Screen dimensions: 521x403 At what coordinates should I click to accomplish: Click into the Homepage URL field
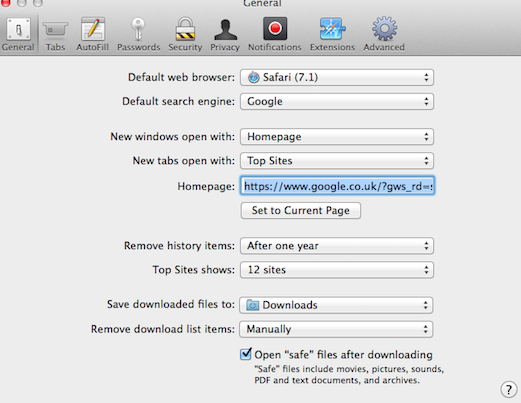pos(337,186)
